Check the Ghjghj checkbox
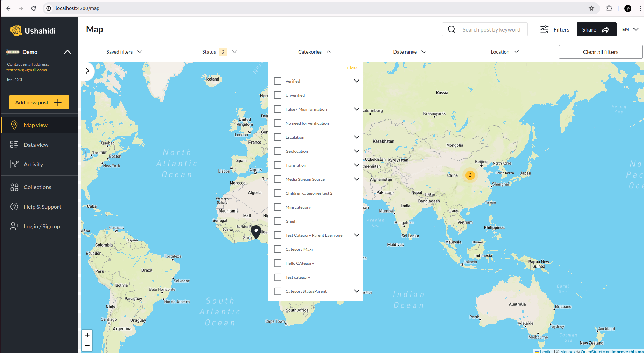Image resolution: width=644 pixels, height=353 pixels. (278, 221)
